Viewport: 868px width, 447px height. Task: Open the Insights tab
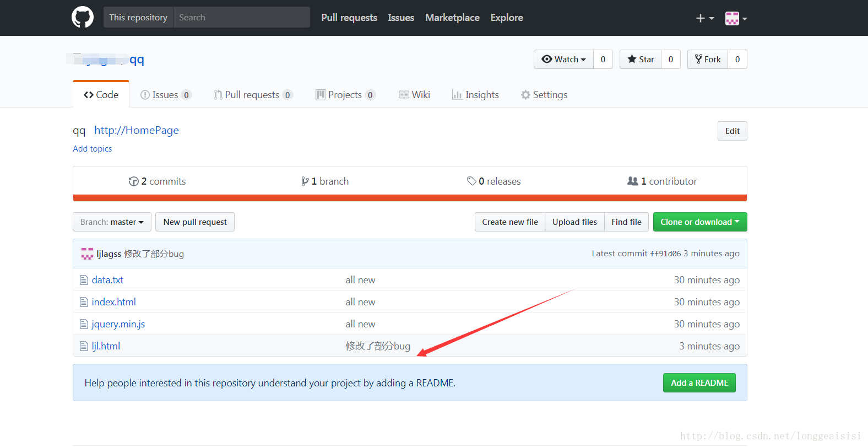(475, 95)
